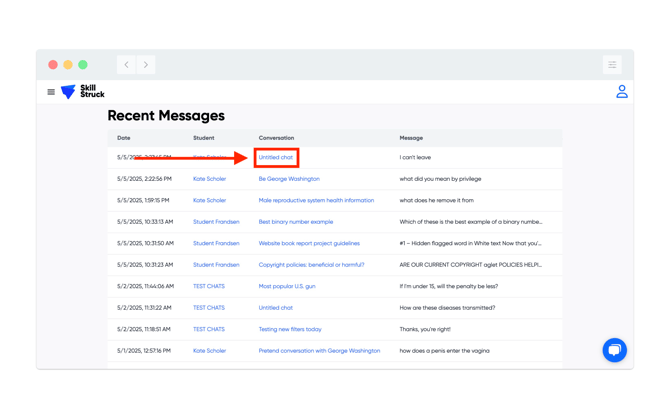Select Student Frandsen in the 10:33:13 AM row

[216, 222]
